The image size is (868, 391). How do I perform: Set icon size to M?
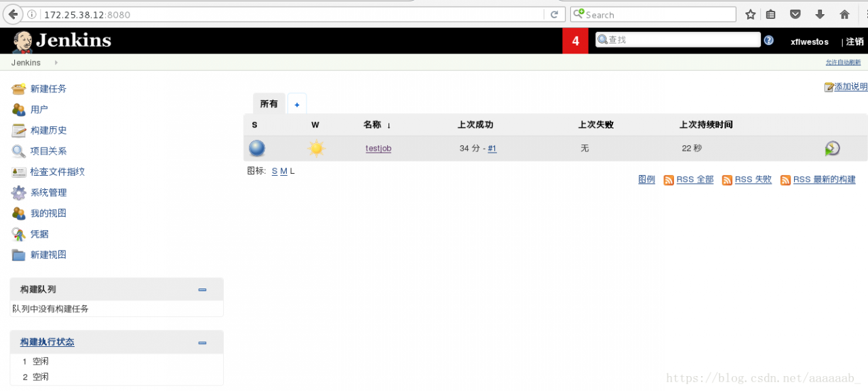click(x=283, y=171)
